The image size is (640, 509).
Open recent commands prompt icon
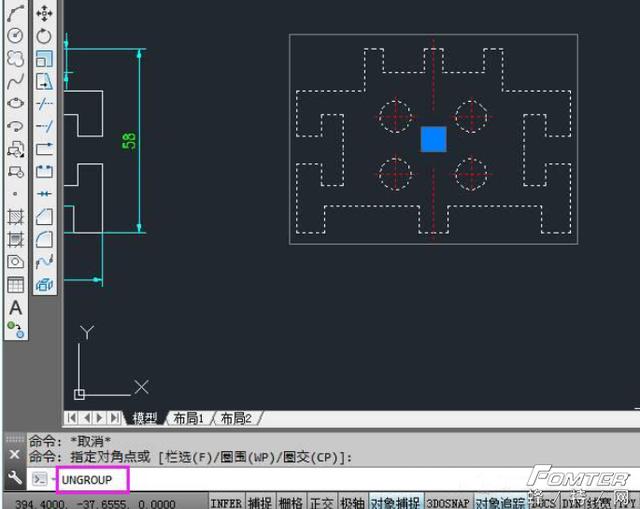pyautogui.click(x=40, y=479)
